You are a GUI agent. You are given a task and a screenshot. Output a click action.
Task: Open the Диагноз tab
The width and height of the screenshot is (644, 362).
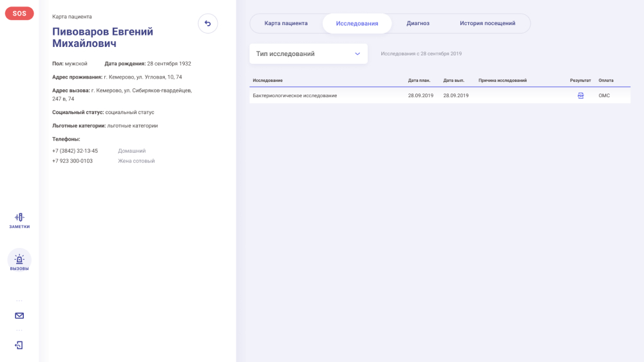tap(418, 23)
